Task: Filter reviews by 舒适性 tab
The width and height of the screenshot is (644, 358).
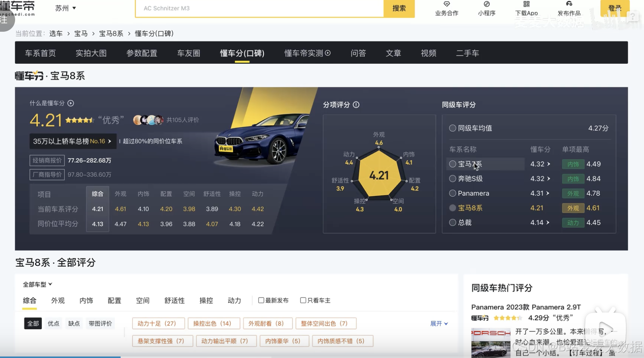Action: click(x=174, y=301)
